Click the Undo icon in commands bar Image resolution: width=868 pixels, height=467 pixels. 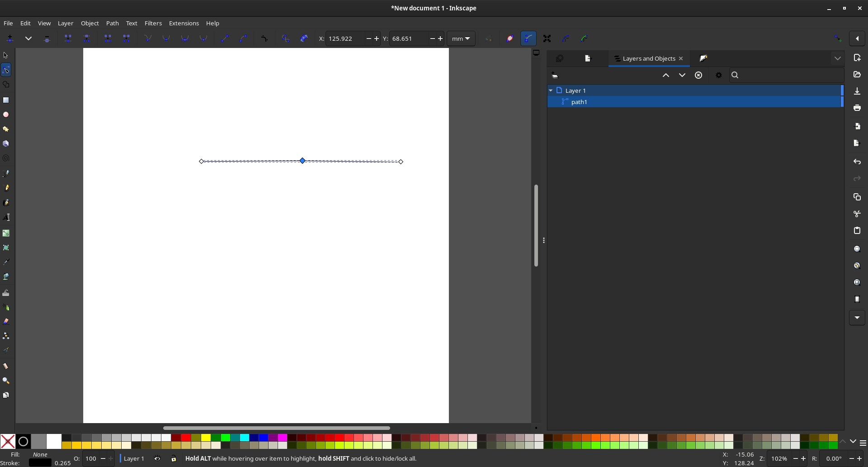[x=857, y=162]
